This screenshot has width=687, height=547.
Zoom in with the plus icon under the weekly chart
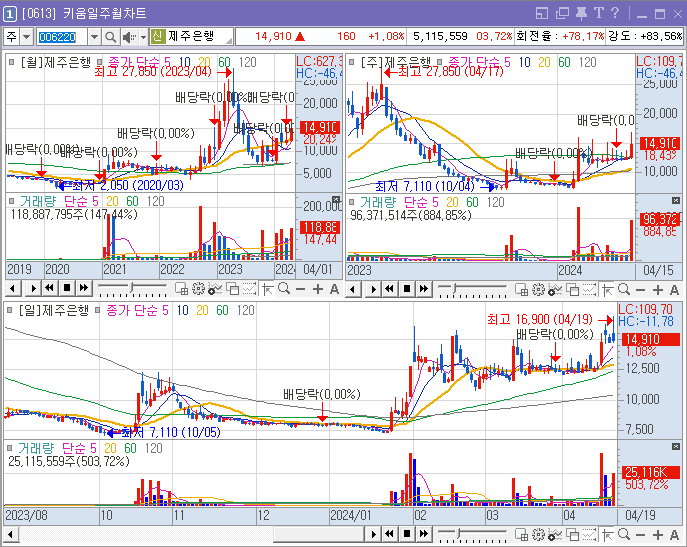(658, 290)
